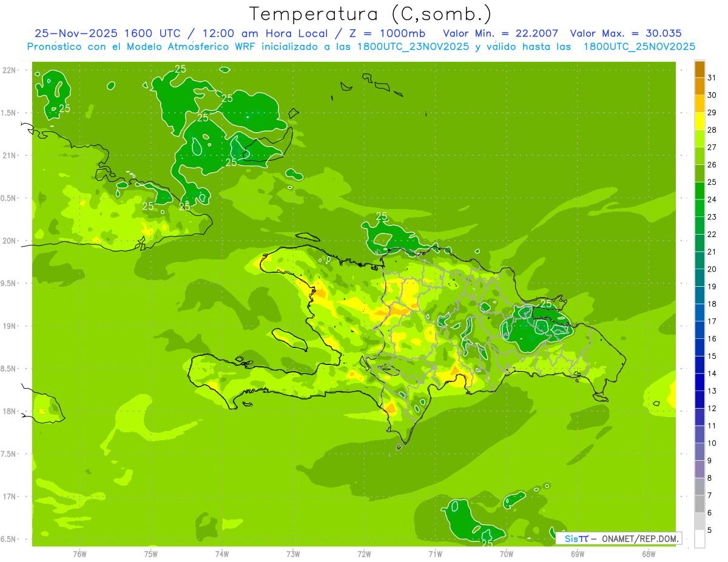The width and height of the screenshot is (728, 562).
Task: Select the "Valor Max. = 30.035" value
Action: [626, 33]
